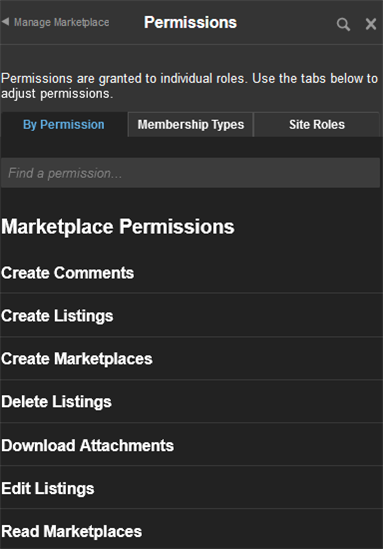Click the Marketplace Permissions section heading
Viewport: 383px width, 549px height.
click(118, 227)
